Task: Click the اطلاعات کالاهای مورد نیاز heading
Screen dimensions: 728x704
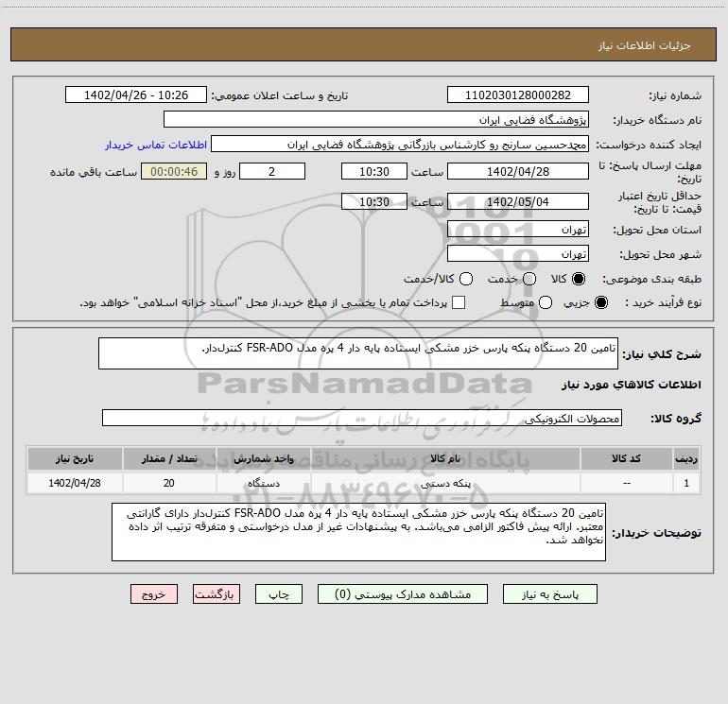Action: point(631,385)
